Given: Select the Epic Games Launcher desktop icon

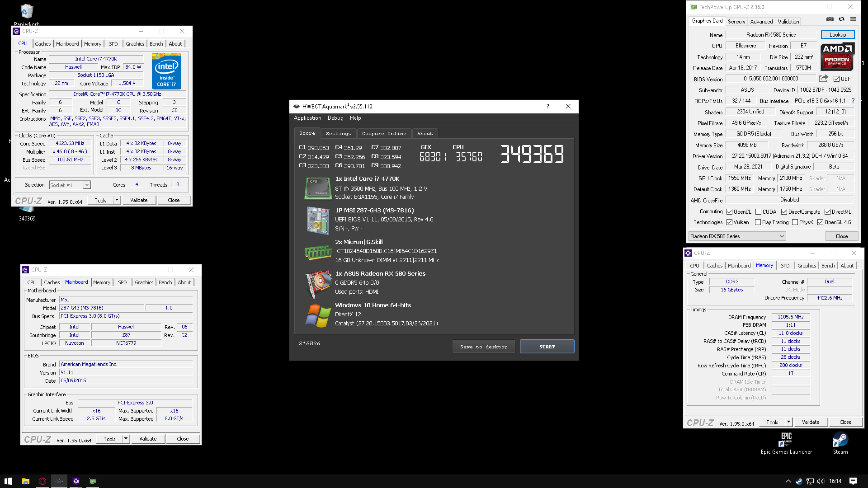Looking at the screenshot, I should coord(786,443).
